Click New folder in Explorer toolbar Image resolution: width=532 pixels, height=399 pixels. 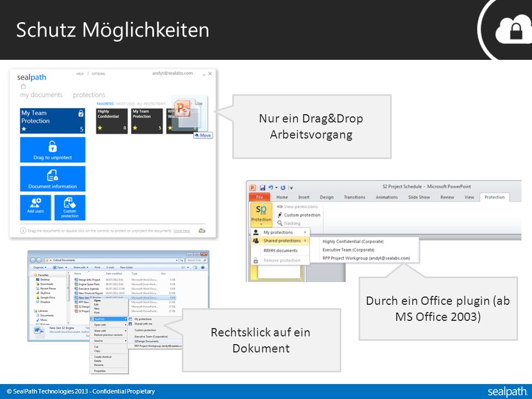click(x=126, y=267)
